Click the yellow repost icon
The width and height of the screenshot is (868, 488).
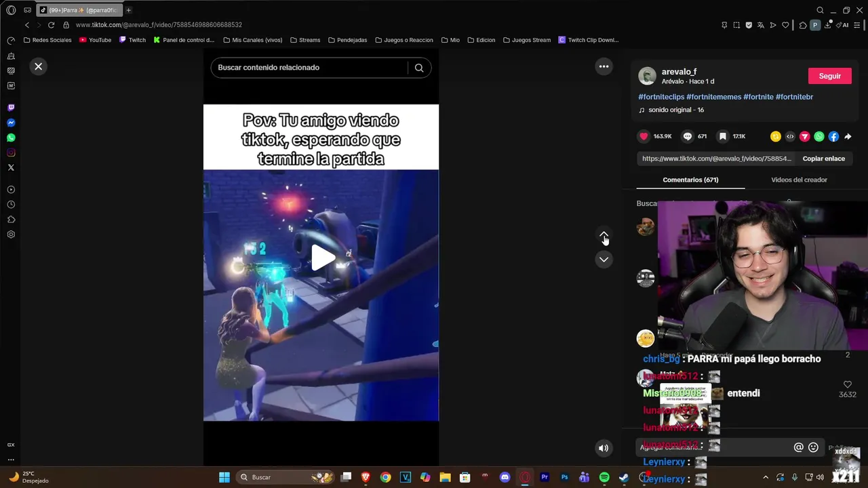(x=776, y=136)
